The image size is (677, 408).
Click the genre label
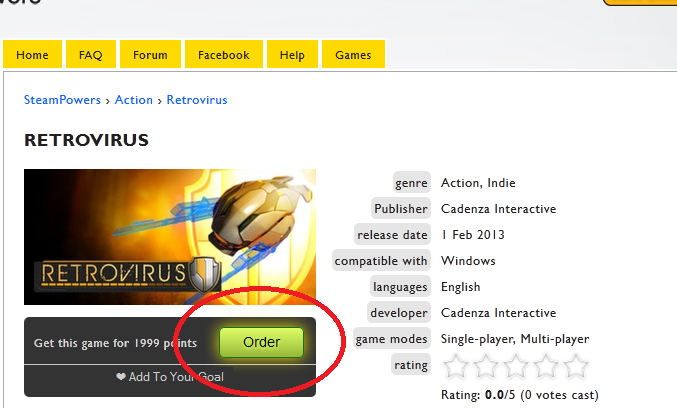411,183
